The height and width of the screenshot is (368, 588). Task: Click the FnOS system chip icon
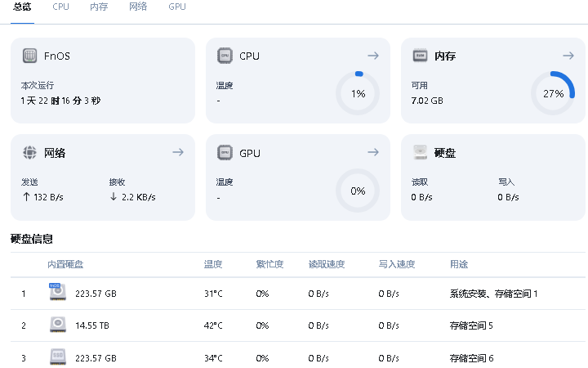click(29, 56)
